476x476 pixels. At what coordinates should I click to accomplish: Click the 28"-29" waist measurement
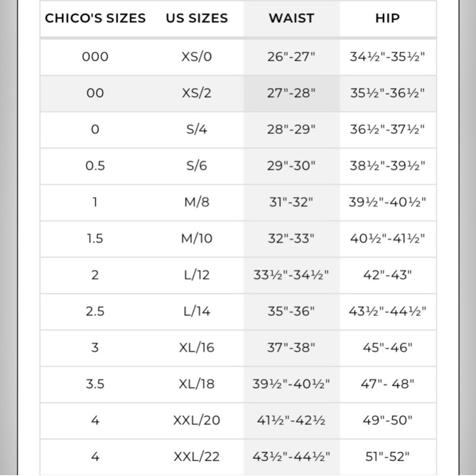pos(291,129)
